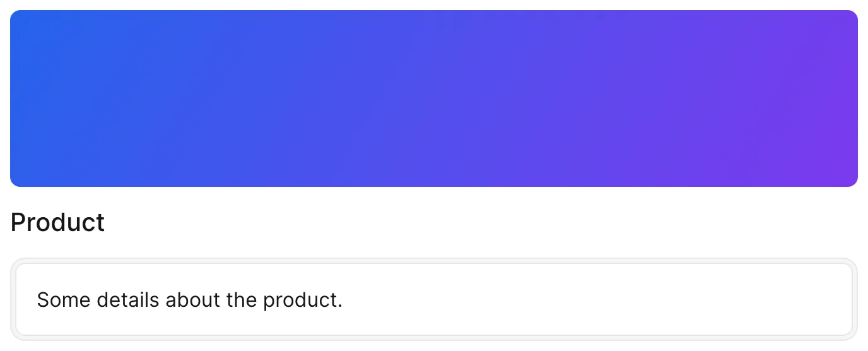868x351 pixels.
Task: Click the blue-purple gradient banner image
Action: point(434,98)
